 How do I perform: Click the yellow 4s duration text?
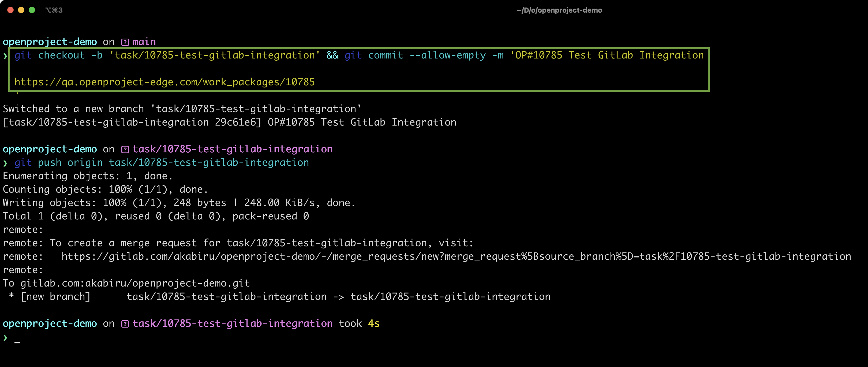(x=374, y=324)
